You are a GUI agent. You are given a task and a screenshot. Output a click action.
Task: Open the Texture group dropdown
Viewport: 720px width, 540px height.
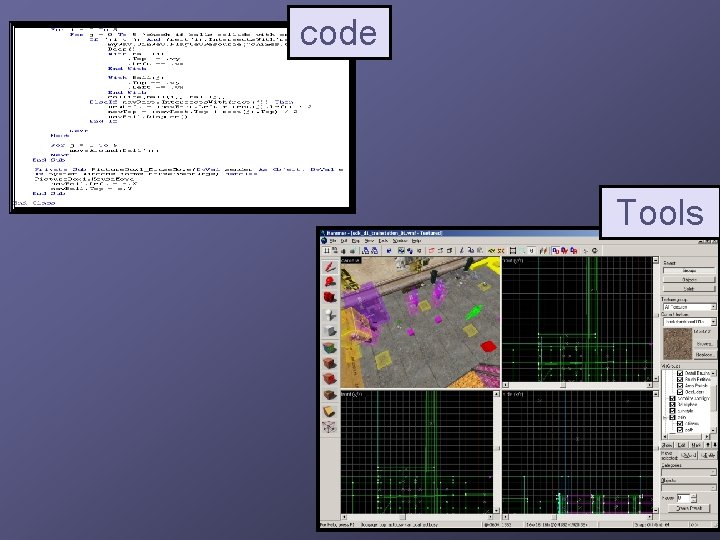(x=689, y=307)
